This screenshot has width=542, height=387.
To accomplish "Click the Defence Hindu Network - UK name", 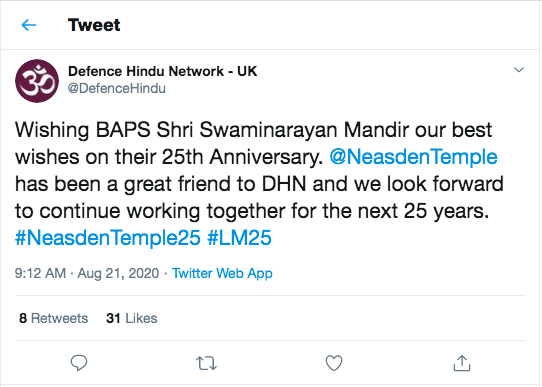I will pyautogui.click(x=162, y=71).
